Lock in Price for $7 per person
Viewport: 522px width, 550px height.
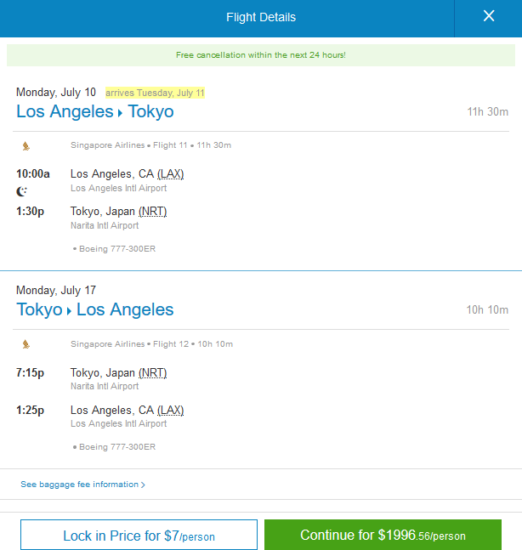(139, 534)
